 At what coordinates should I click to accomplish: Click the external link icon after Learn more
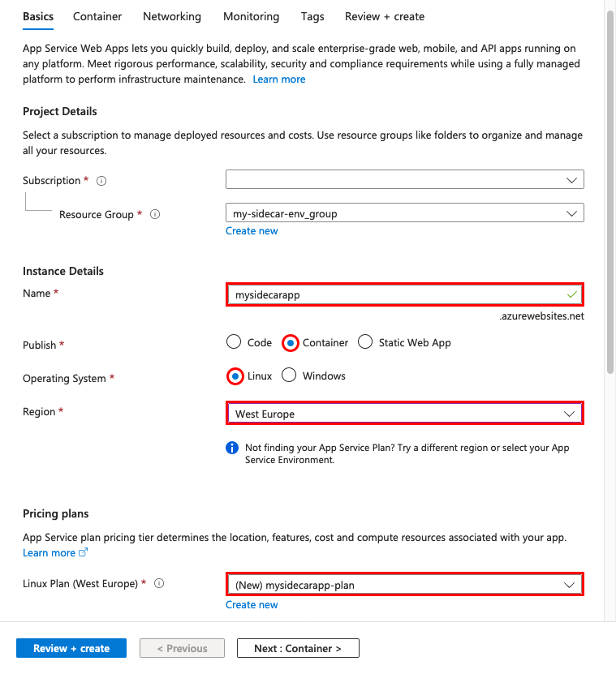point(83,552)
